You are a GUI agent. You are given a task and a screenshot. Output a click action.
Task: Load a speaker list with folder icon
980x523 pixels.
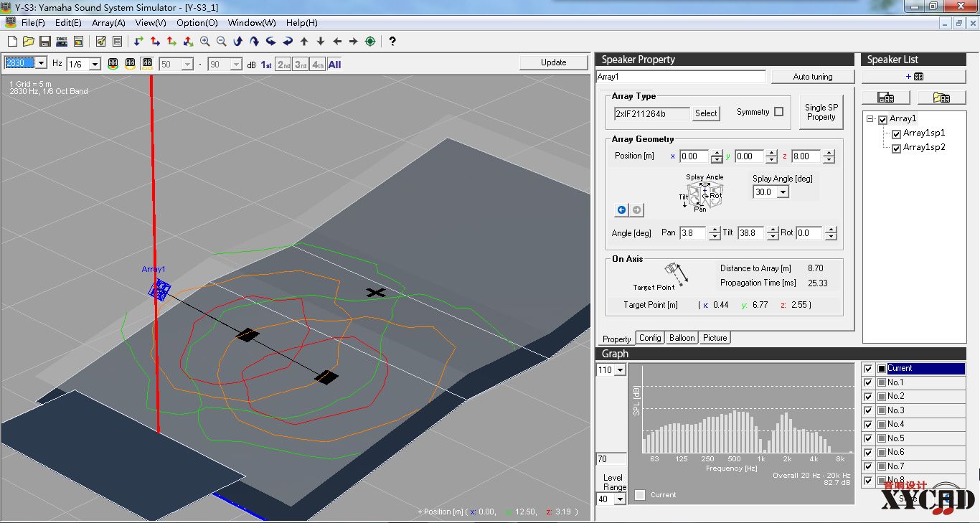click(941, 98)
